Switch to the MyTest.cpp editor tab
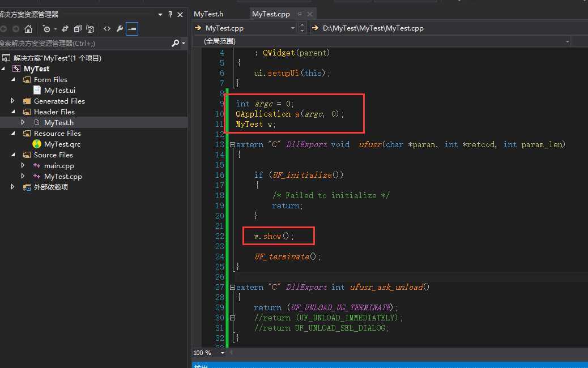The width and height of the screenshot is (588, 368). pos(271,14)
